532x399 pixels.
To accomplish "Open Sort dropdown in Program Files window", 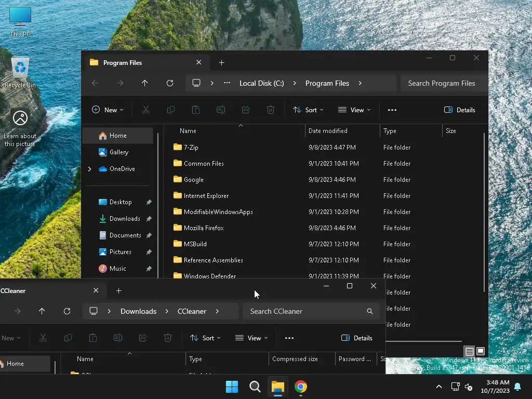I will tap(308, 110).
